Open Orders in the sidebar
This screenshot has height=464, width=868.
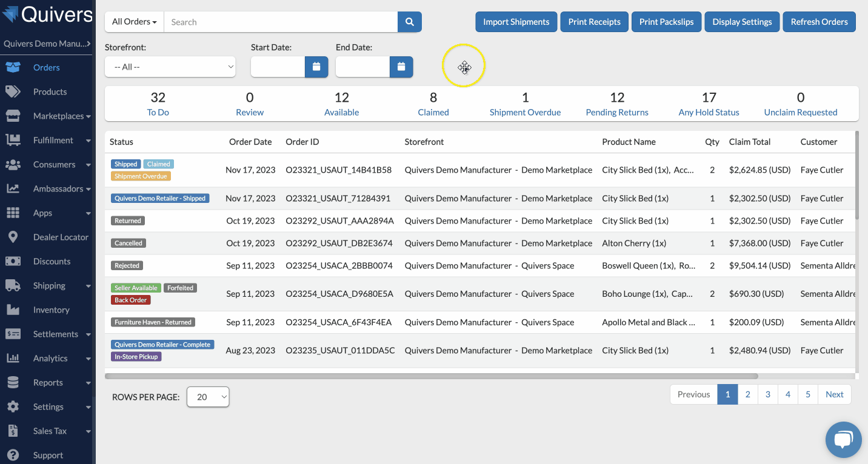tap(47, 67)
